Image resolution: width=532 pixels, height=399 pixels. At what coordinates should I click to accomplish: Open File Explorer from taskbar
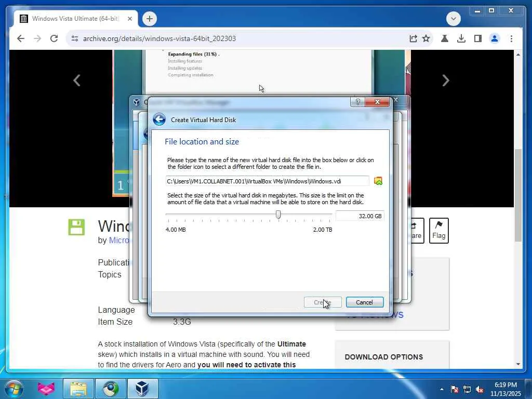tap(78, 389)
